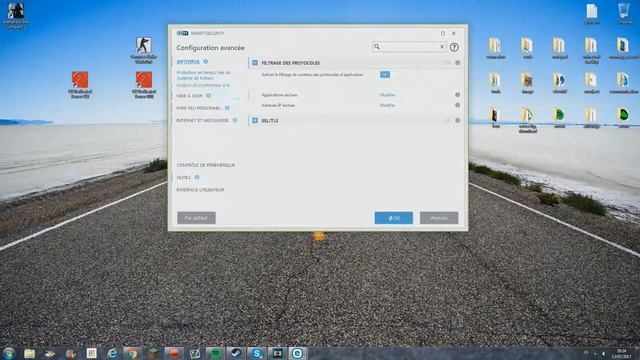The width and height of the screenshot is (640, 360).
Task: Open INTERFACE UTILISATEUR category
Action: click(200, 190)
